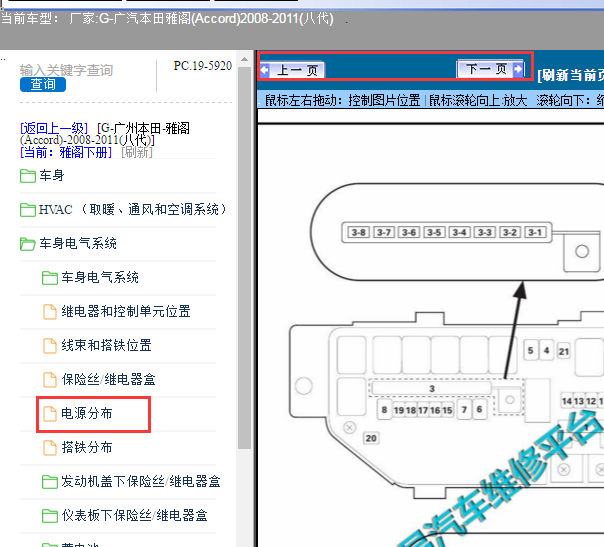Click the 保险丝/继电器盒 document icon
Image resolution: width=604 pixels, height=547 pixels.
(50, 379)
